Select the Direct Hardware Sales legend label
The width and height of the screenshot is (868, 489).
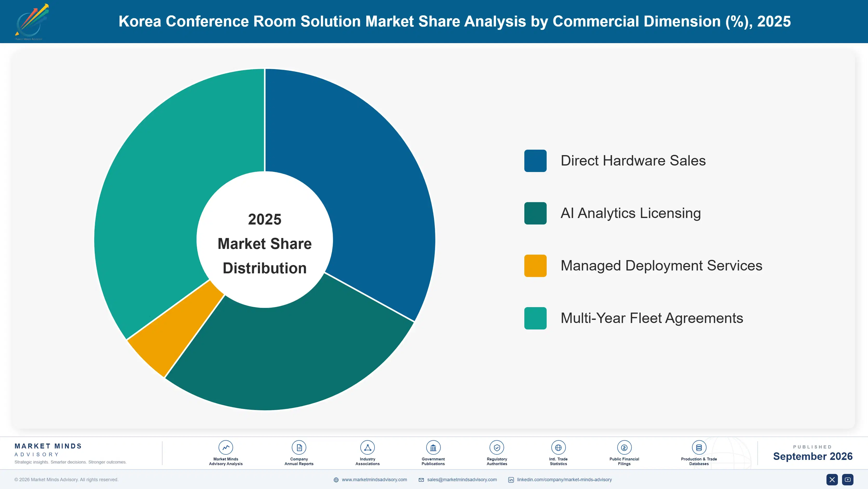[x=633, y=161]
